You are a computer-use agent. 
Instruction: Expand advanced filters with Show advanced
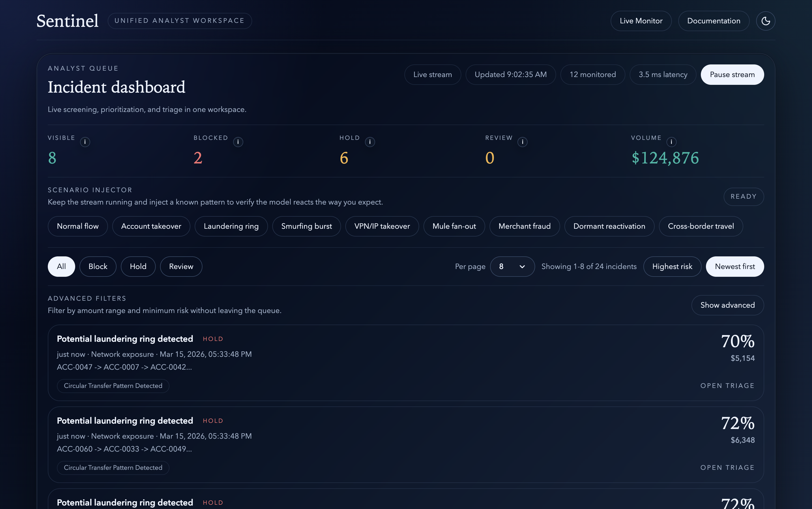[727, 305]
